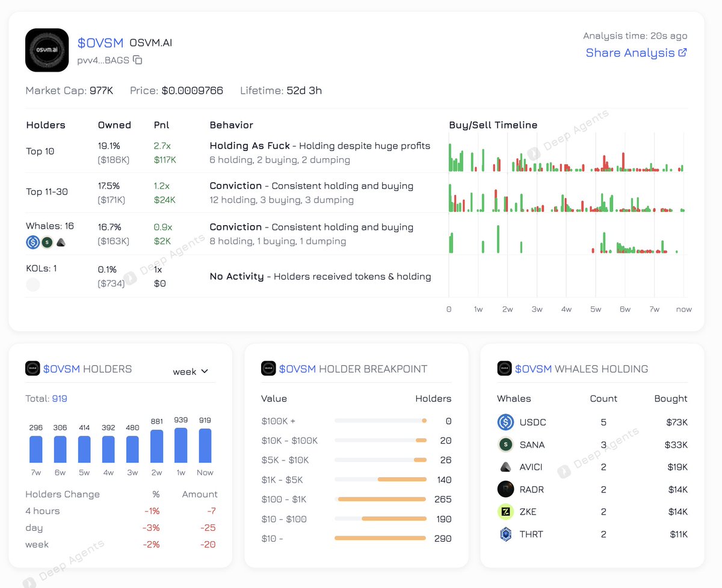
Task: Click the USDC whale icon in Whales row
Action: 33,243
